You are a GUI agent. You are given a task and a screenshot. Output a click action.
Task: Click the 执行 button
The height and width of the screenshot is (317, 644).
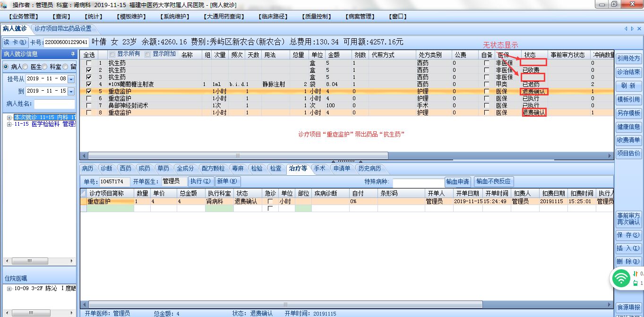coord(200,181)
